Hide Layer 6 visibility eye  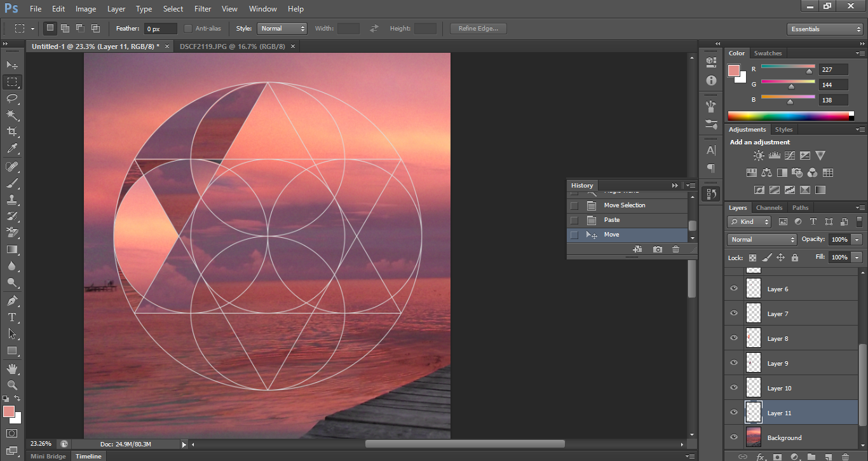coord(734,289)
